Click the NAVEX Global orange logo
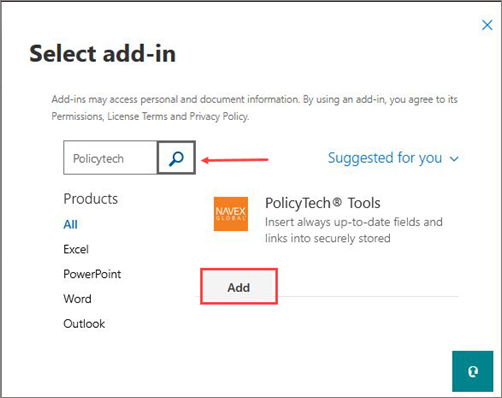This screenshot has width=502, height=398. tap(231, 214)
